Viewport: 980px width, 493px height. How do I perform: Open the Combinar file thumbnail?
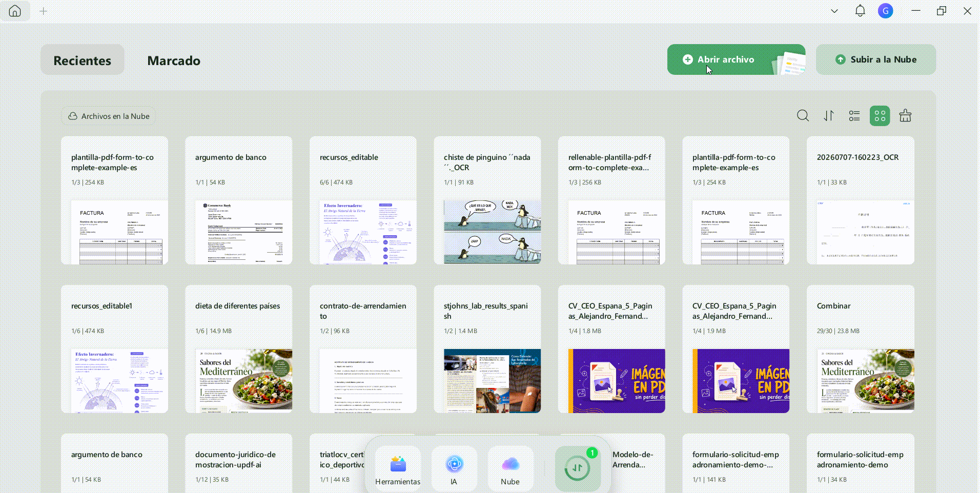(x=866, y=381)
